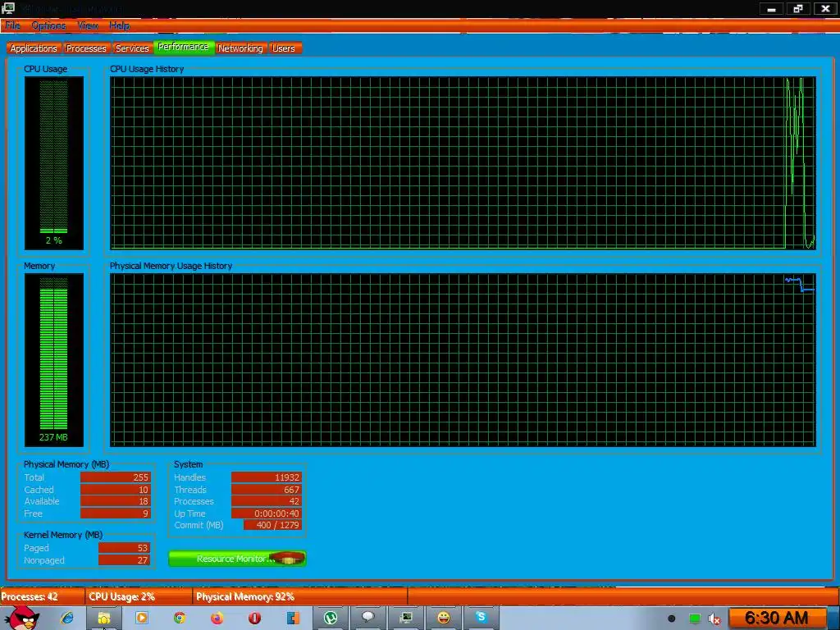Select the Commit value 400 / 1279
The height and width of the screenshot is (630, 840).
(272, 525)
